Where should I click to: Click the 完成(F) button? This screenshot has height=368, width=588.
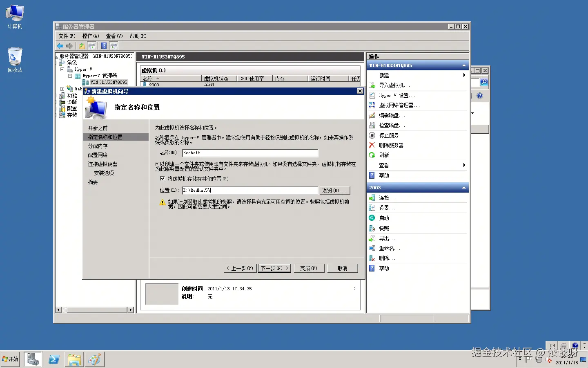coord(309,268)
